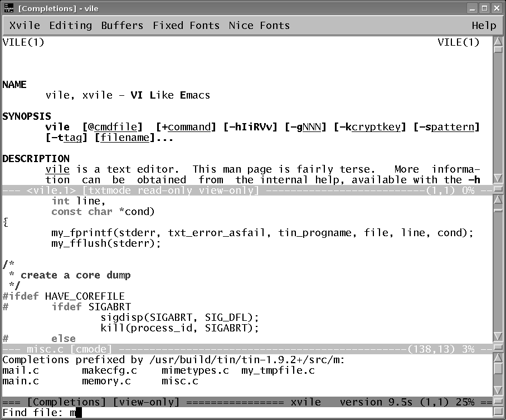Click the down arrow in the Completions pane scrollbar

click(x=498, y=390)
